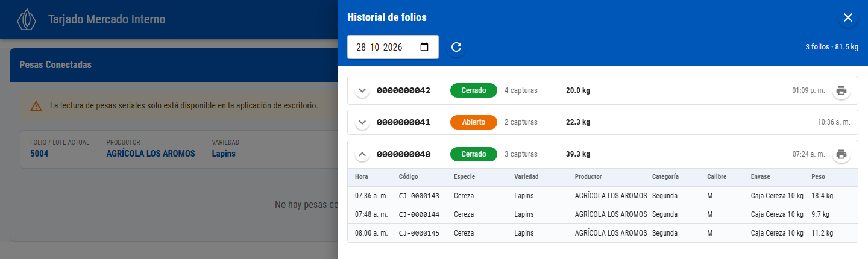The height and width of the screenshot is (259, 868).
Task: Click the Variedad column header in table
Action: click(526, 177)
